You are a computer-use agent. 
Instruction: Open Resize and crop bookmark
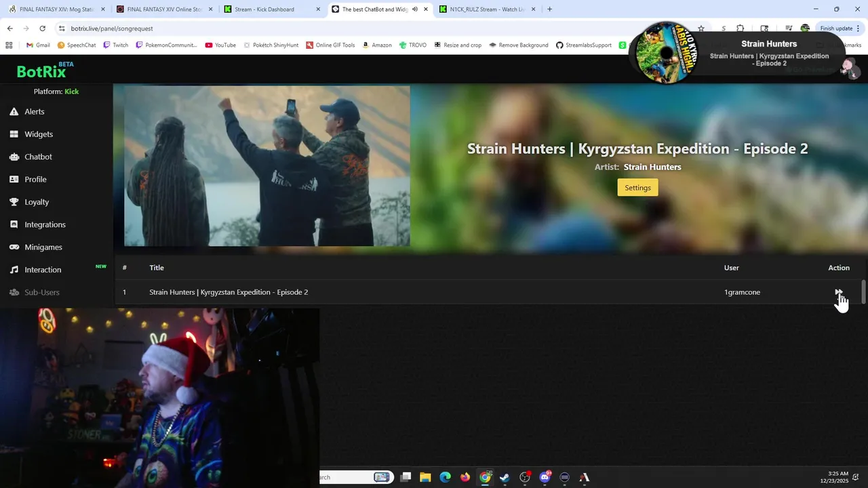(x=457, y=45)
